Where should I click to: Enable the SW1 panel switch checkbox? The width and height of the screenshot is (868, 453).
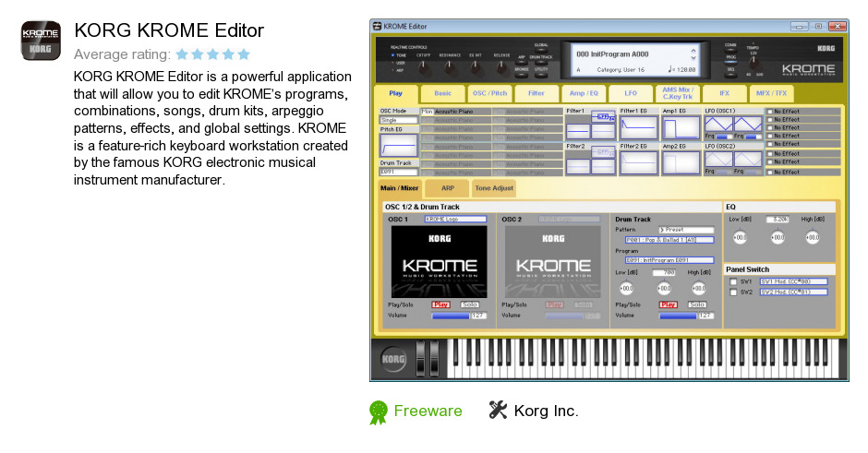coord(733,282)
